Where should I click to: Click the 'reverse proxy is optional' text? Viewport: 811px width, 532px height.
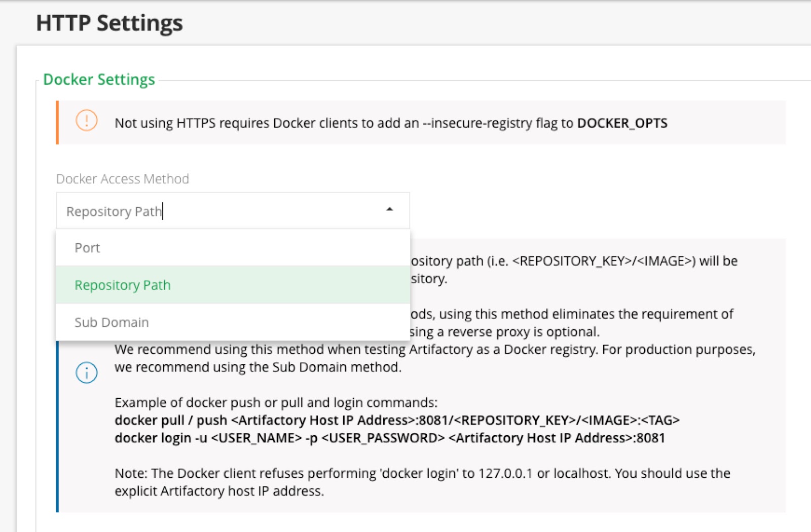tap(505, 332)
